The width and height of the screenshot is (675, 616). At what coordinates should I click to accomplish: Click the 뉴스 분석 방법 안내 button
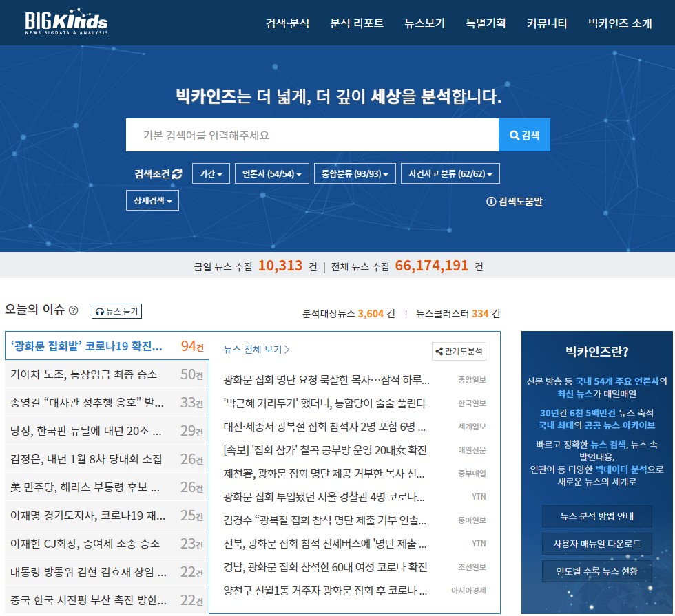597,516
